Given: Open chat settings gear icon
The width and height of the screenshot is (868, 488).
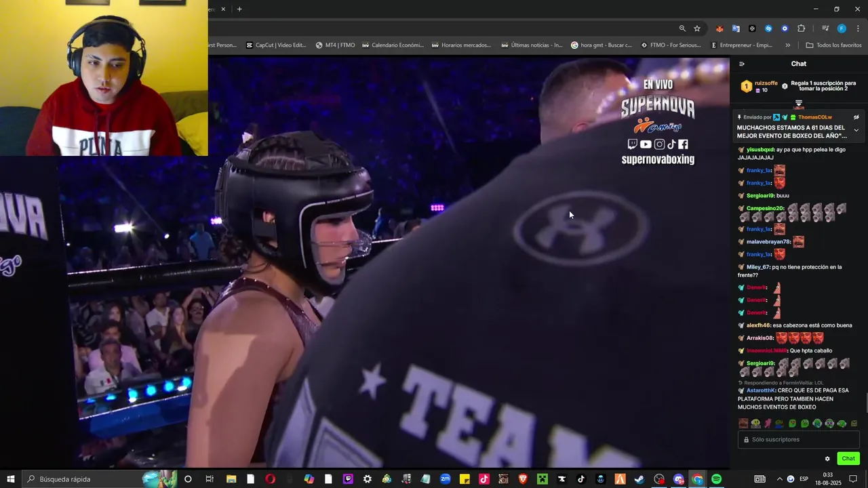Looking at the screenshot, I should [827, 459].
